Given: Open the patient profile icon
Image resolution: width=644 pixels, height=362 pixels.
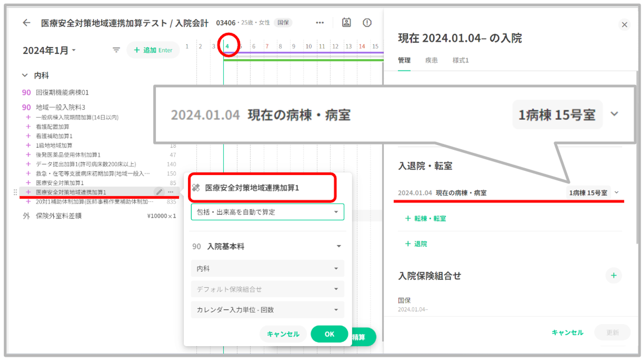Looking at the screenshot, I should click(346, 23).
